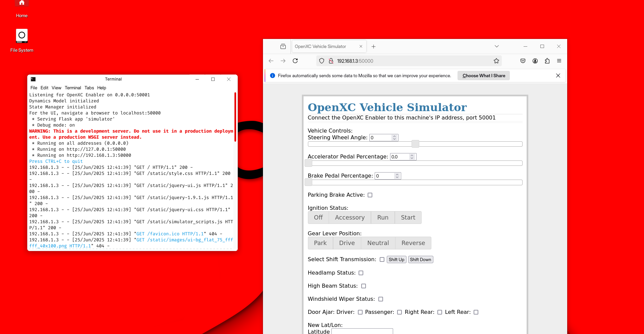Reload the simulator page
The image size is (644, 334).
tap(296, 61)
